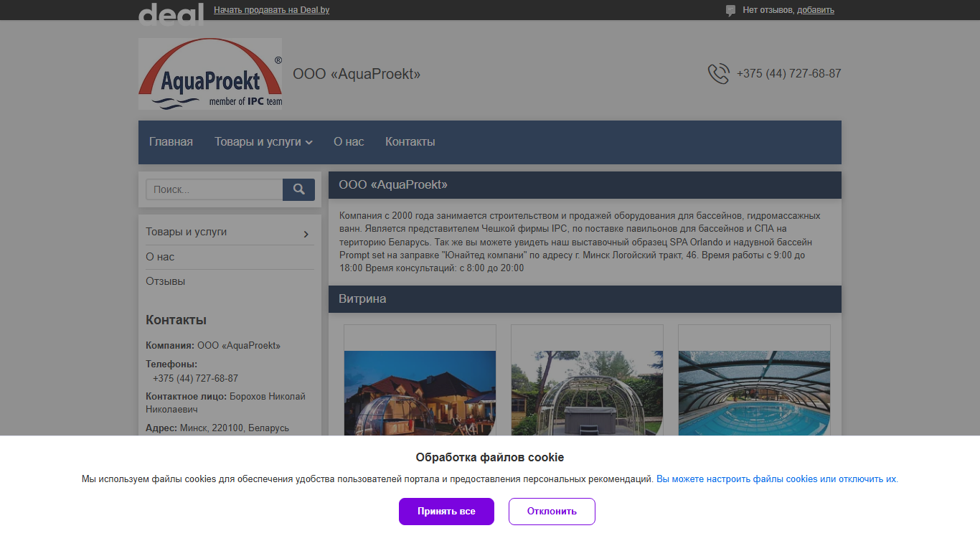The width and height of the screenshot is (980, 551).
Task: Click address text Минск, 220100, Беларусь
Action: (x=235, y=428)
